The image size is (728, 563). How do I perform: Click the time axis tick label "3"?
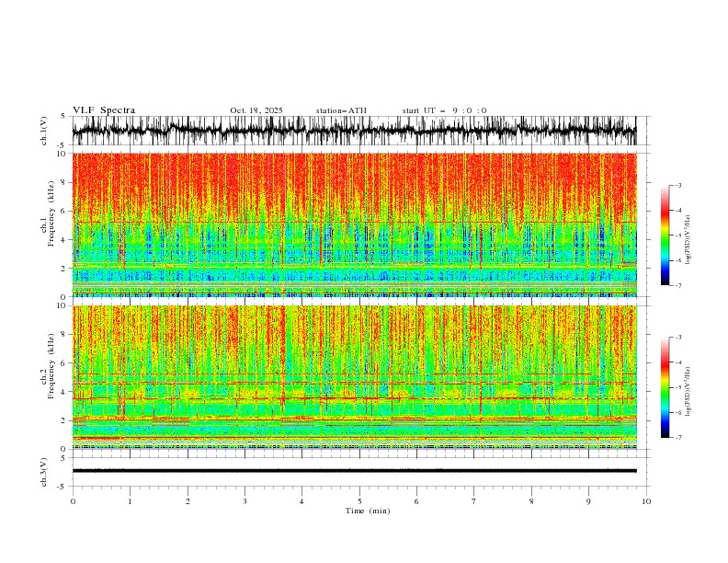pos(245,501)
